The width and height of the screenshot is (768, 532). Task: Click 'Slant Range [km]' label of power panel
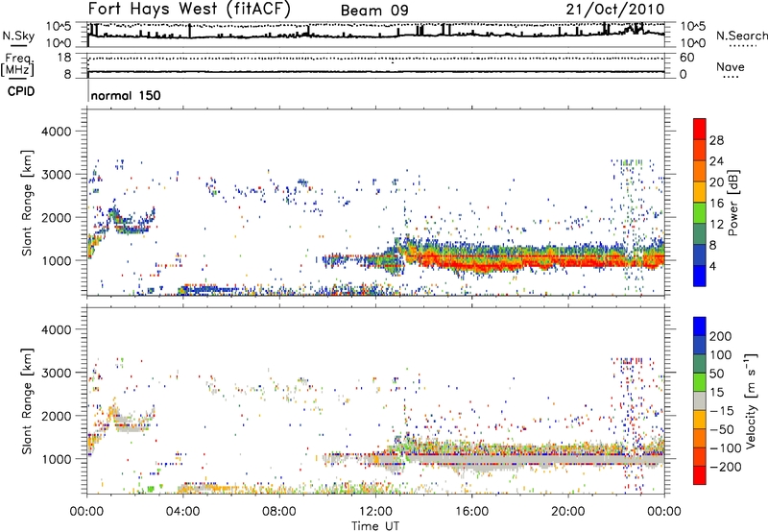click(x=27, y=204)
